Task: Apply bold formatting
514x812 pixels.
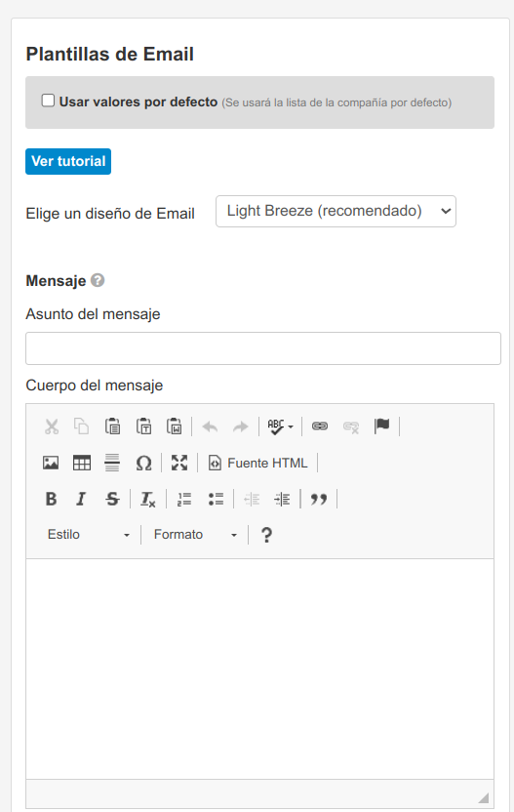Action: click(x=51, y=499)
